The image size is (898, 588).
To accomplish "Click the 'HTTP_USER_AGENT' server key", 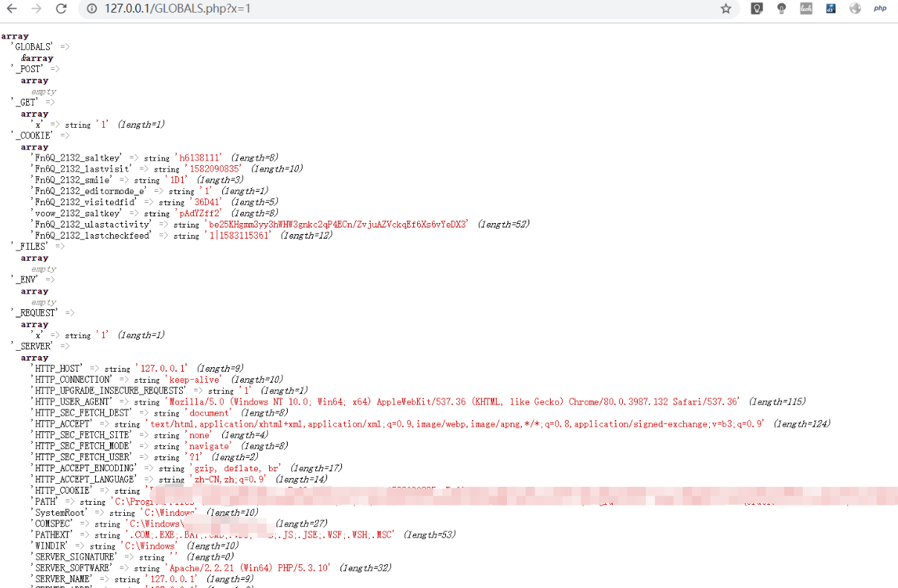I will [73, 402].
